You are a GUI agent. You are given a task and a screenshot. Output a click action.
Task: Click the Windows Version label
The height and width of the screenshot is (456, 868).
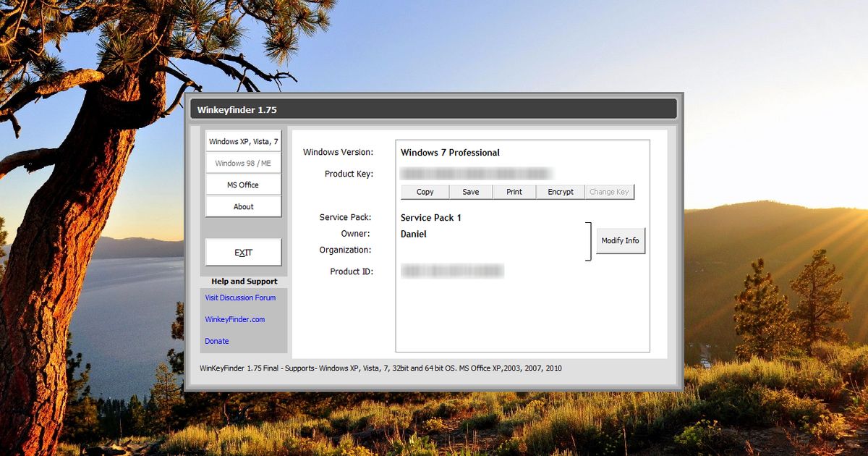(338, 152)
